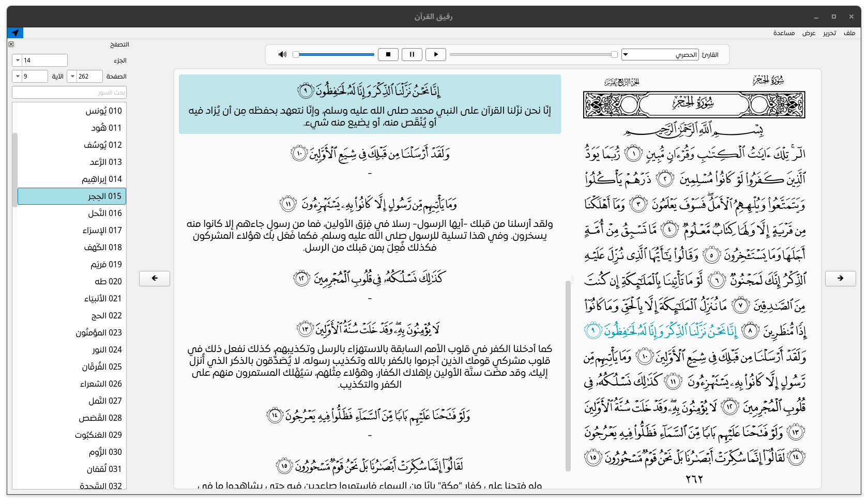Open the الصفحة dropdown showing 262
Image resolution: width=868 pixels, height=503 pixels.
[72, 77]
